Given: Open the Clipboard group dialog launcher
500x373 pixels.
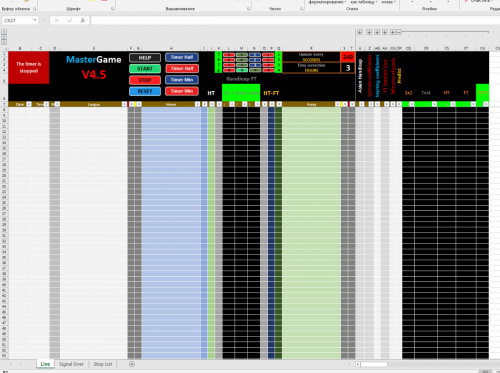Looking at the screenshot, I should pyautogui.click(x=35, y=9).
